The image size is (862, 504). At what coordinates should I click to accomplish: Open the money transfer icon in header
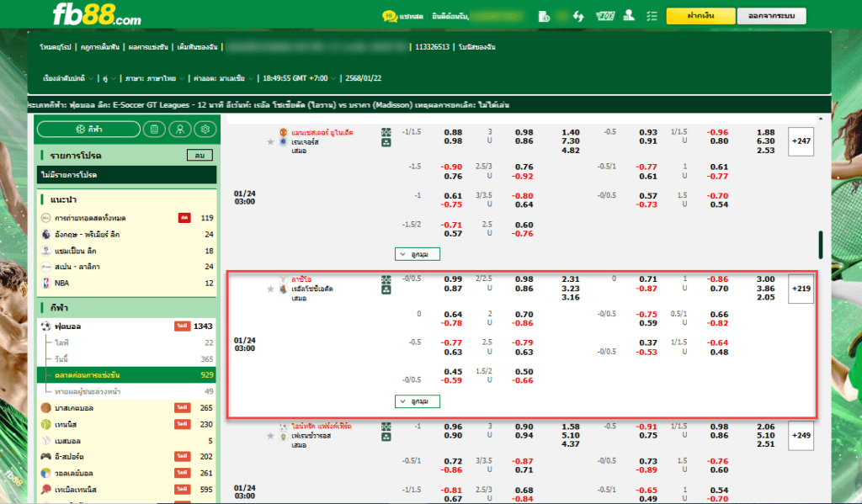(x=604, y=16)
